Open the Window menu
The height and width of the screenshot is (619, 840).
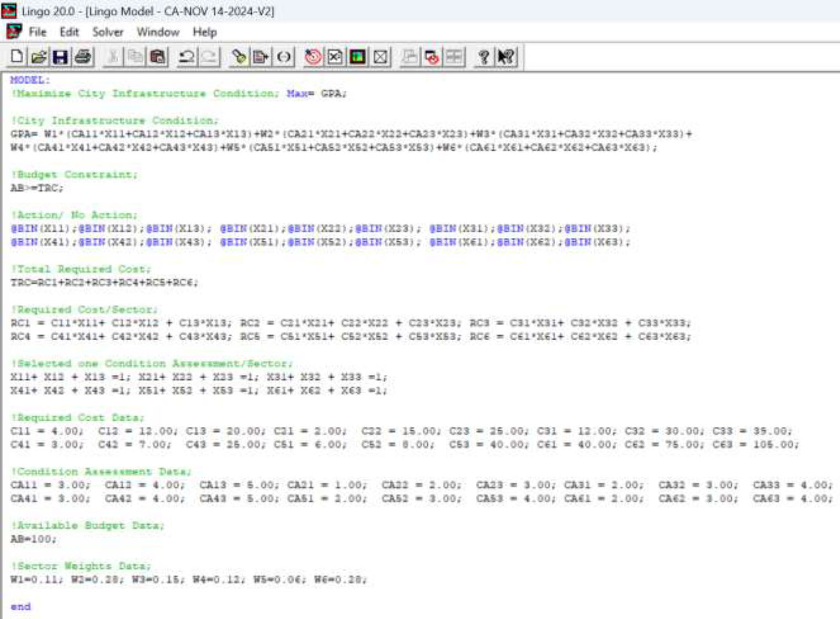(x=158, y=32)
